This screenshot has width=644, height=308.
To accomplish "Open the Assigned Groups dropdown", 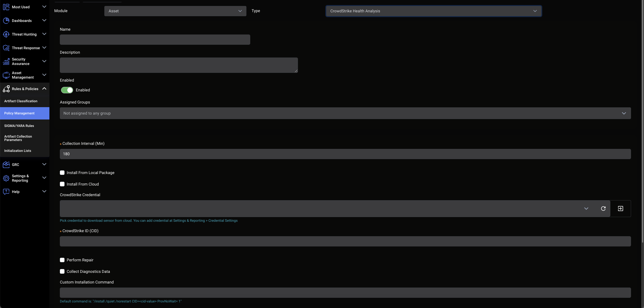I will point(345,113).
